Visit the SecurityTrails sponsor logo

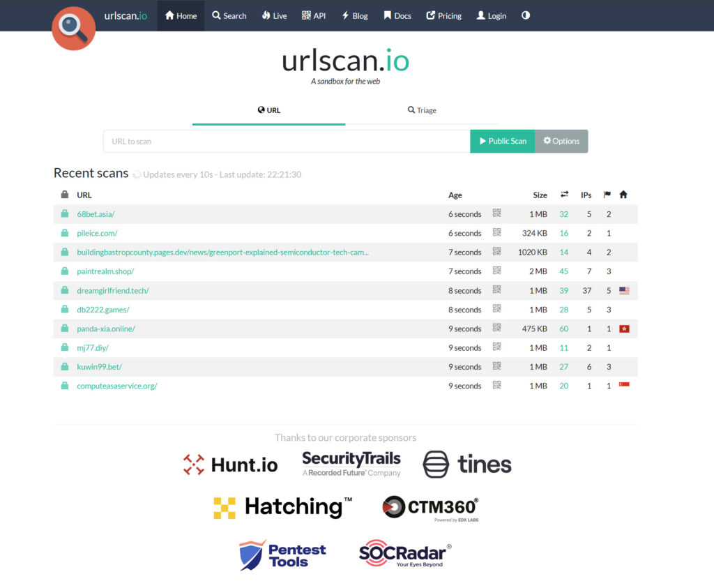351,463
